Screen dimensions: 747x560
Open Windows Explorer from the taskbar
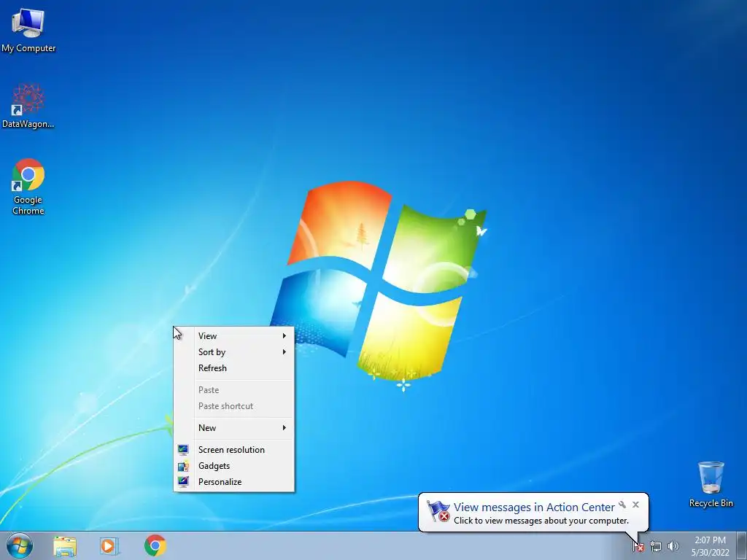click(x=65, y=546)
